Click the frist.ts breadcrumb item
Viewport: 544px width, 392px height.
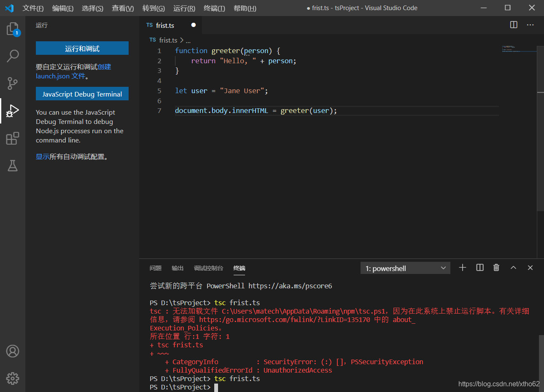(168, 40)
